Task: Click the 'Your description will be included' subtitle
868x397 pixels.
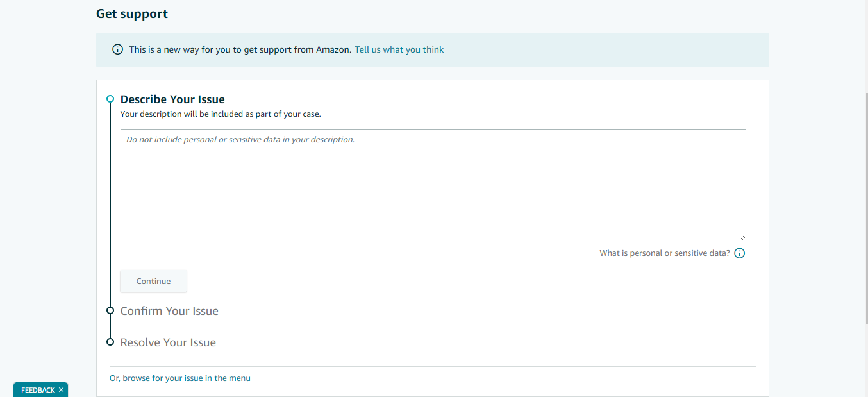Action: point(221,114)
